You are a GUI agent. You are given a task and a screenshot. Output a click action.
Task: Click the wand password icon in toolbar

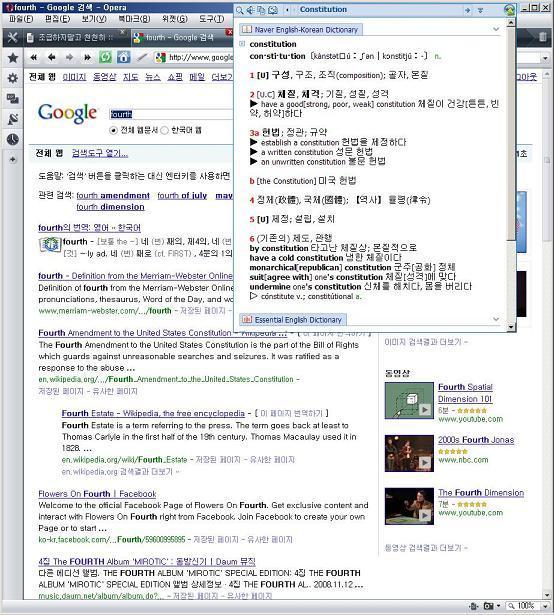click(141, 58)
